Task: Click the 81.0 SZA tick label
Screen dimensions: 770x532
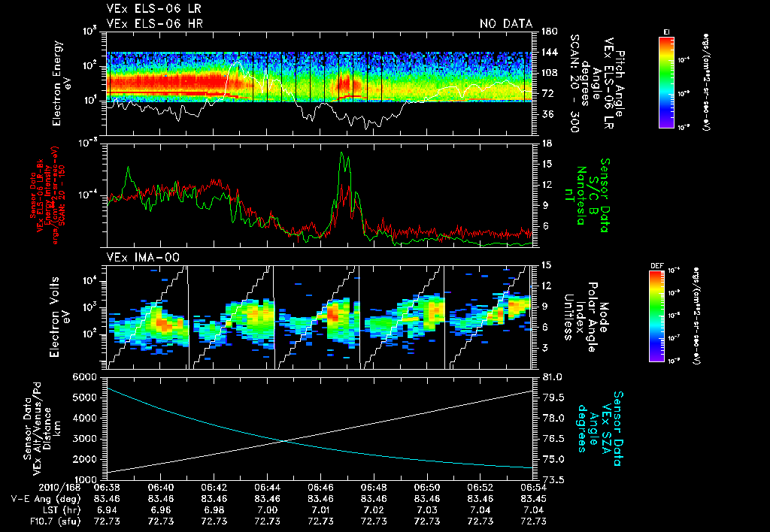Action: tap(552, 377)
